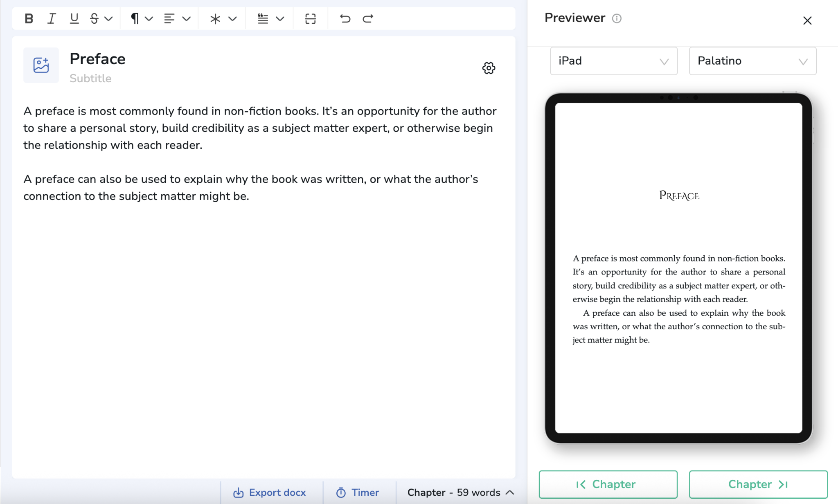Show Previewer info tooltip icon
The height and width of the screenshot is (504, 838).
point(617,18)
